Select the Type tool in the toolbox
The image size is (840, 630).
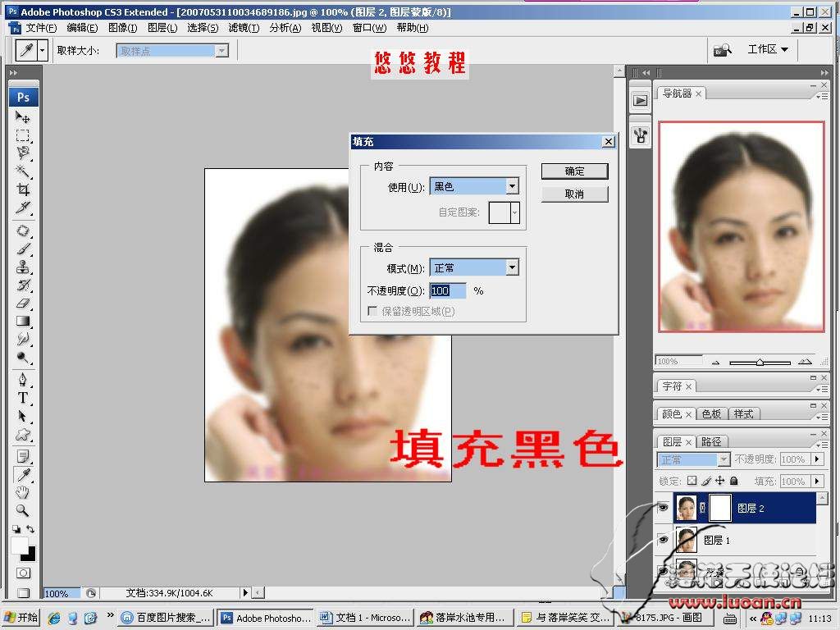(22, 398)
